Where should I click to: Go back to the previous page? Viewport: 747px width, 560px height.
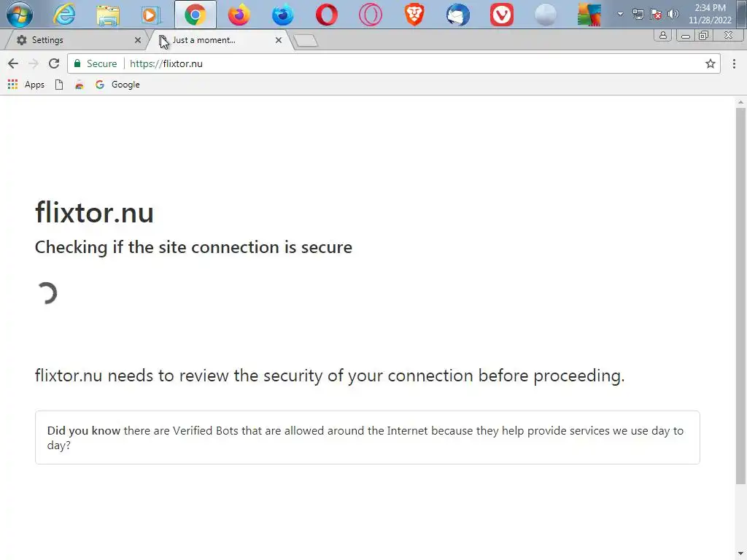pos(13,63)
